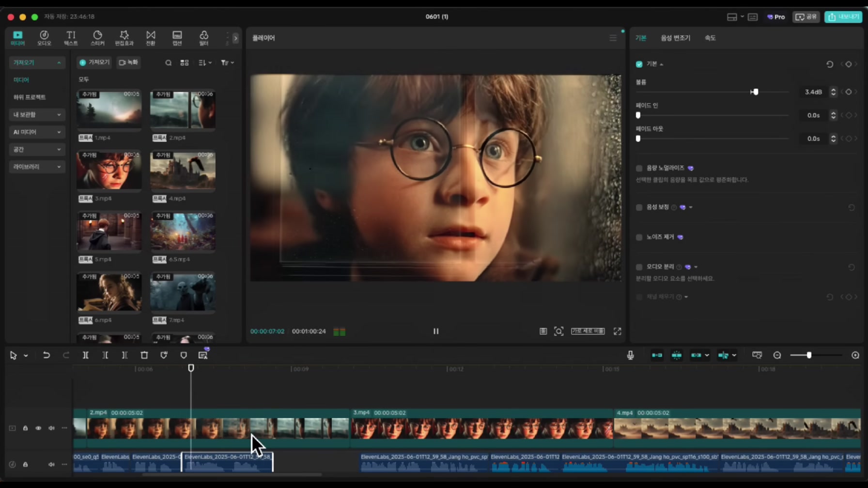Toggle video track visibility eye icon
This screenshot has height=488, width=868.
(x=38, y=428)
